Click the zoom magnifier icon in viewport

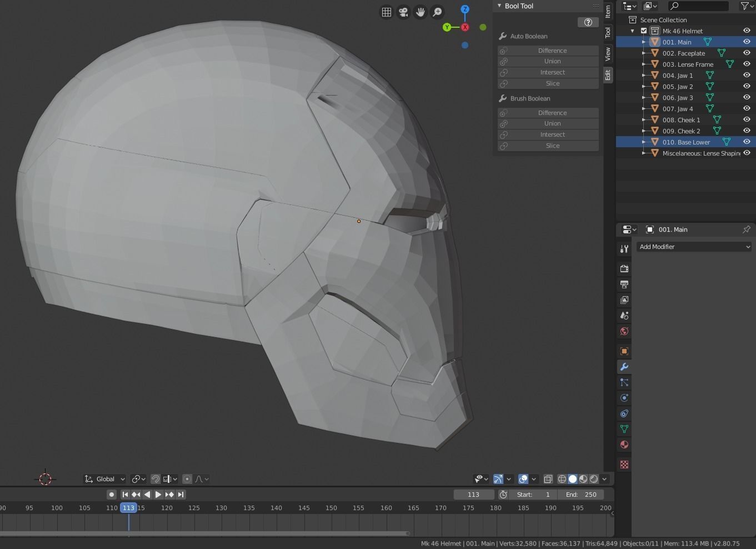click(x=438, y=12)
